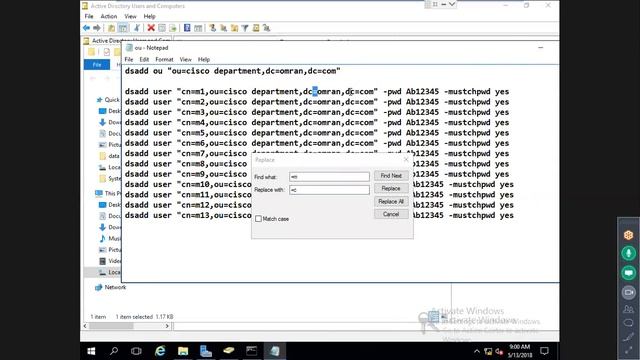Screen dimensions: 640x360
Task: Click the Find Next button
Action: tap(391, 176)
